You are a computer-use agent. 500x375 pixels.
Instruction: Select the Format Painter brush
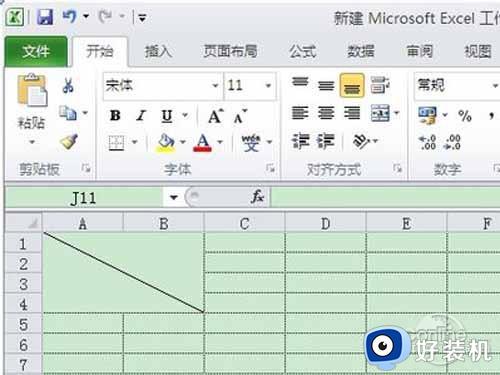point(69,141)
